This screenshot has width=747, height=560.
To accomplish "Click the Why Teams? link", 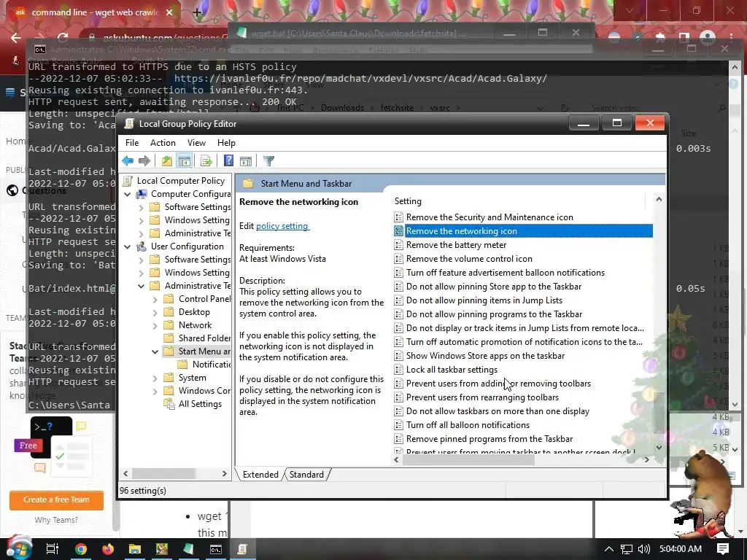I will tap(56, 520).
